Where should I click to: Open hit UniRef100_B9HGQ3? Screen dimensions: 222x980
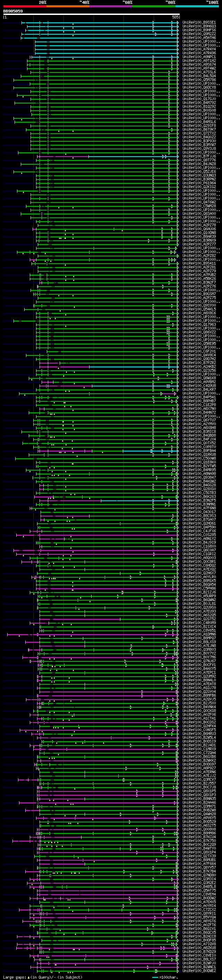click(x=199, y=26)
